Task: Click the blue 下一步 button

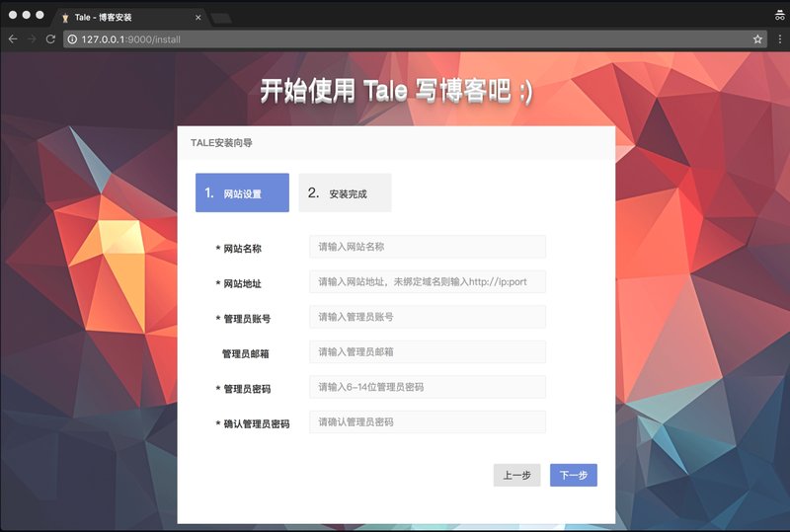Action: coord(573,476)
